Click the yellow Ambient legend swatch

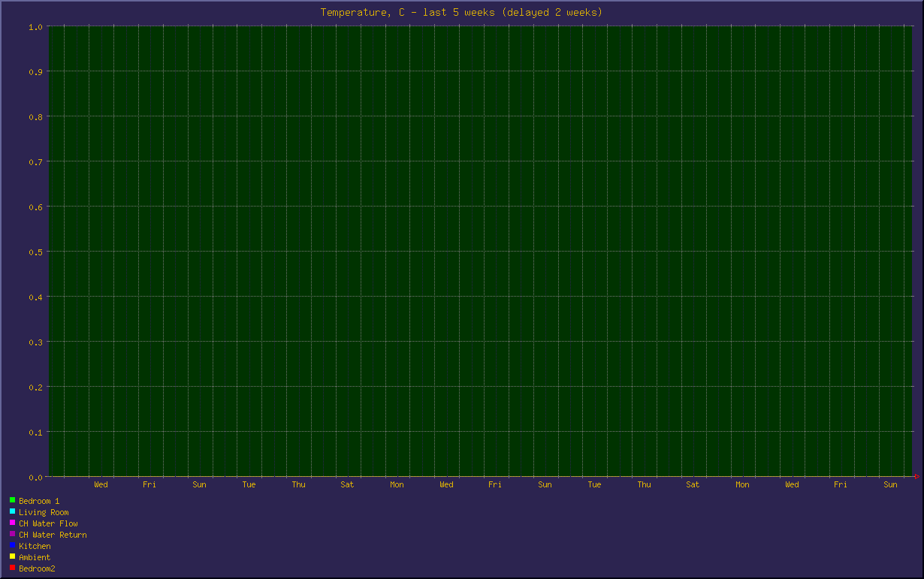(x=12, y=556)
